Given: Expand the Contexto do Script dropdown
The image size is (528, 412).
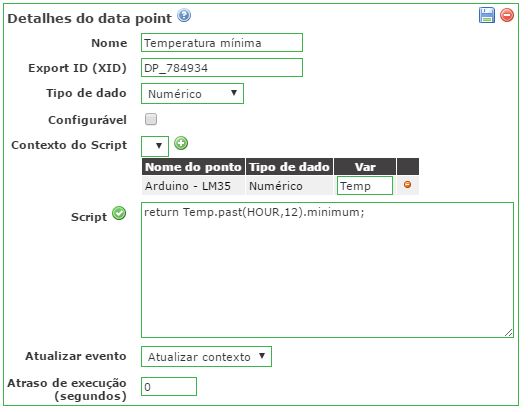Looking at the screenshot, I should [155, 146].
